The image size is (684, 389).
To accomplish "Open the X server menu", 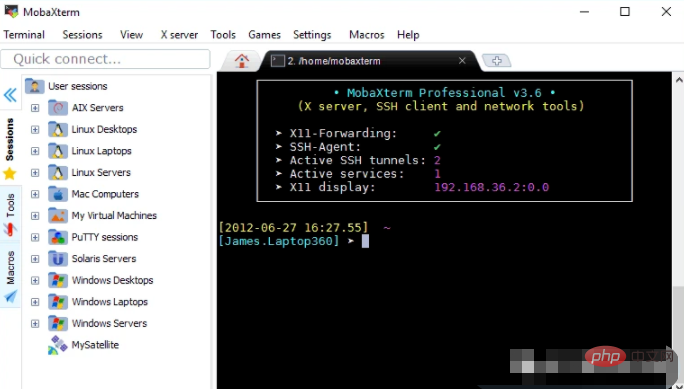I will click(179, 35).
